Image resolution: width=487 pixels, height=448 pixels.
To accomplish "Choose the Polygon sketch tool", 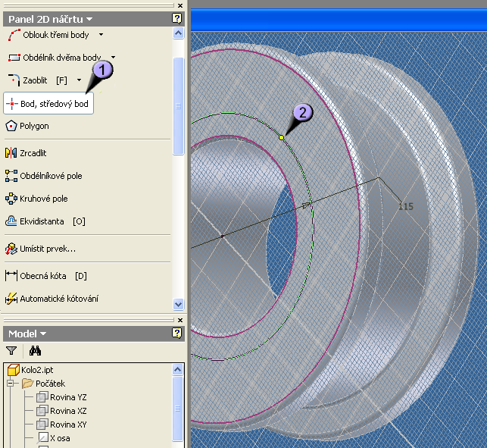I will coord(34,126).
